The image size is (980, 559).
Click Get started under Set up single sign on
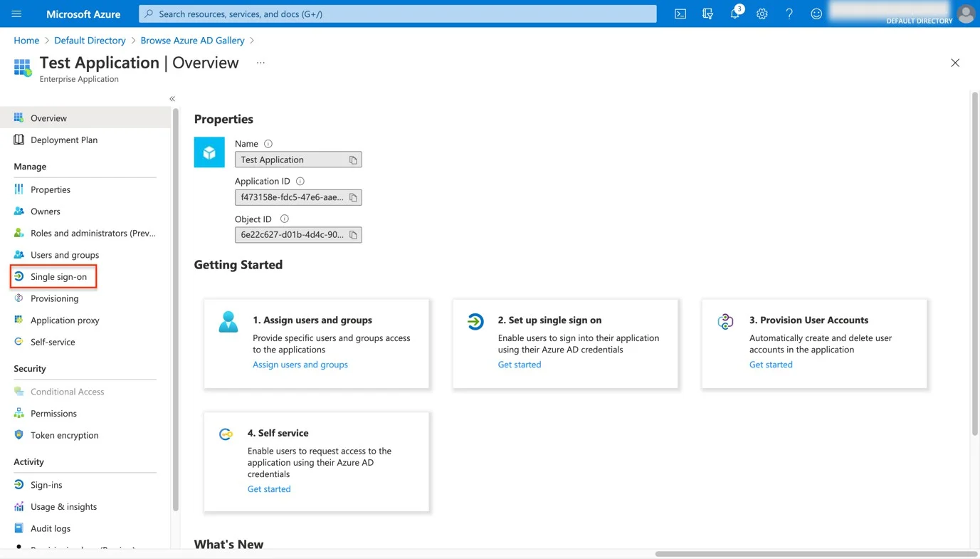tap(520, 365)
